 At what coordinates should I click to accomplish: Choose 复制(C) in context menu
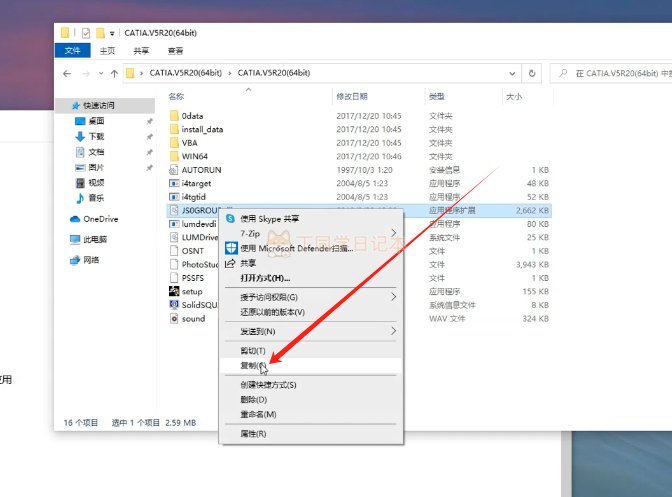(x=312, y=365)
